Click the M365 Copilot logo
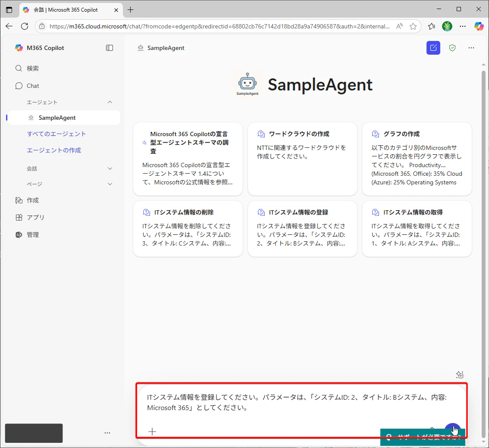489x448 pixels. click(19, 48)
